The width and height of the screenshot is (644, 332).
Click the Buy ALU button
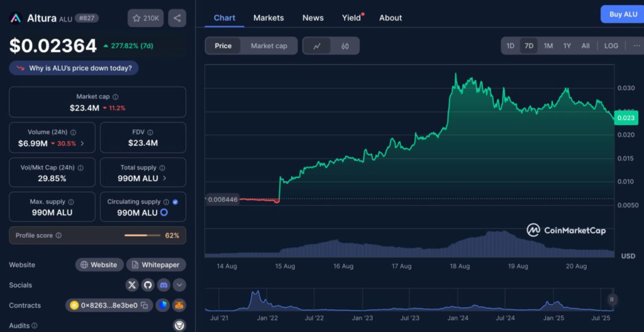(x=622, y=14)
